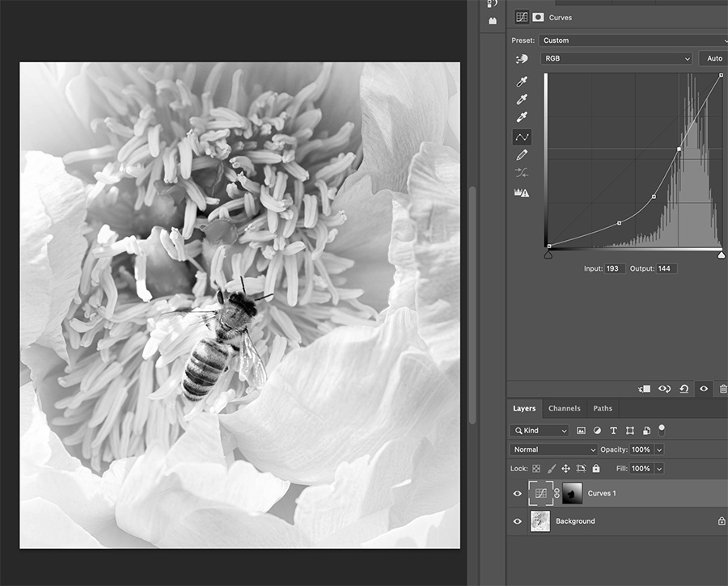Click the Auto button
The width and height of the screenshot is (728, 586).
pyautogui.click(x=714, y=58)
